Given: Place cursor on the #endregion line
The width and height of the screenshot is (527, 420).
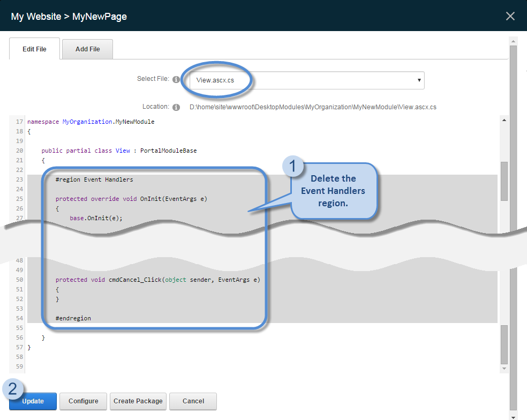Looking at the screenshot, I should point(73,318).
